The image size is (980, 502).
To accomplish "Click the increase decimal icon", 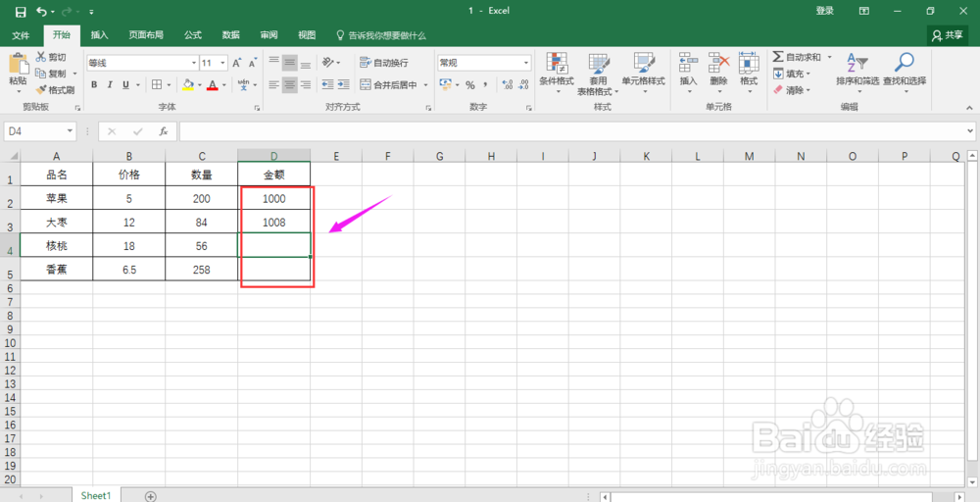I will pos(508,85).
